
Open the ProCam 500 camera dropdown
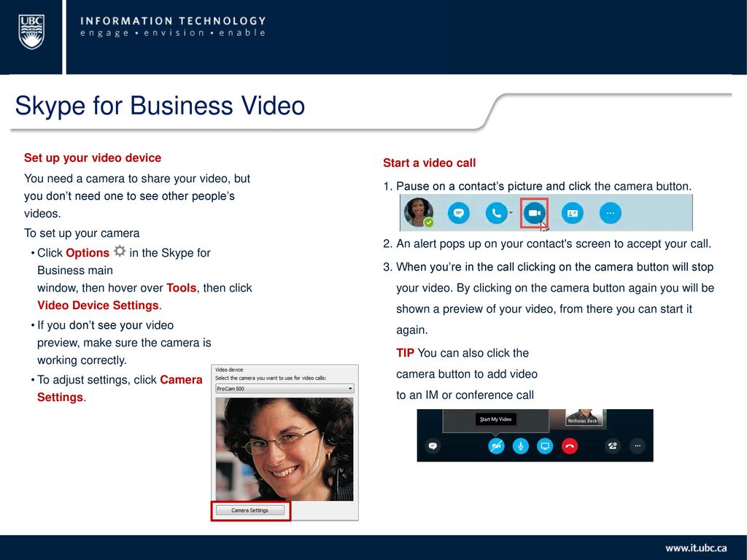click(x=285, y=389)
